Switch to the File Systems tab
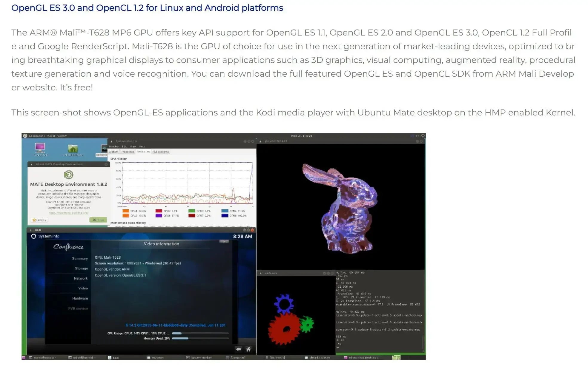The height and width of the screenshot is (378, 588). [161, 152]
